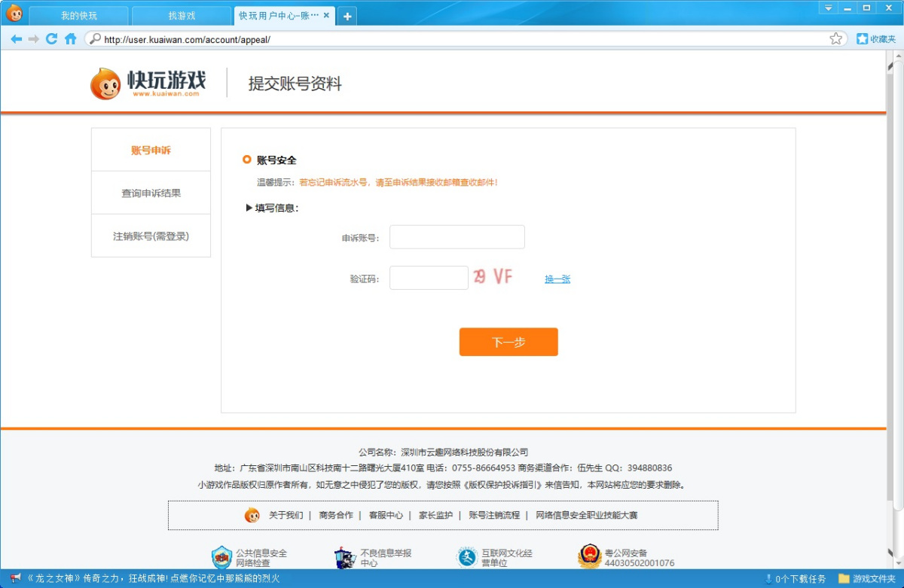Viewport: 904px width, 588px height.
Task: Click into the 申诉账号 input field
Action: pos(457,237)
